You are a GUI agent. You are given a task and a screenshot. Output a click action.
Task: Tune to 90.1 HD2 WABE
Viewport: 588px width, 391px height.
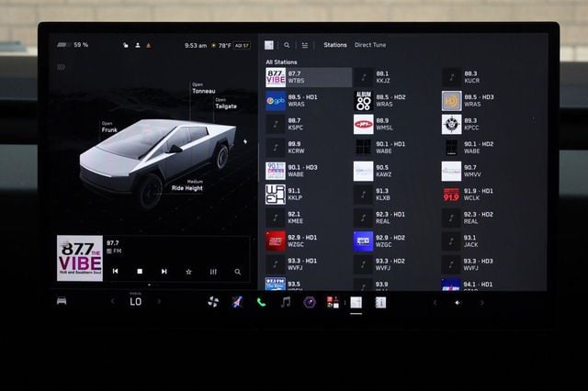(x=485, y=148)
